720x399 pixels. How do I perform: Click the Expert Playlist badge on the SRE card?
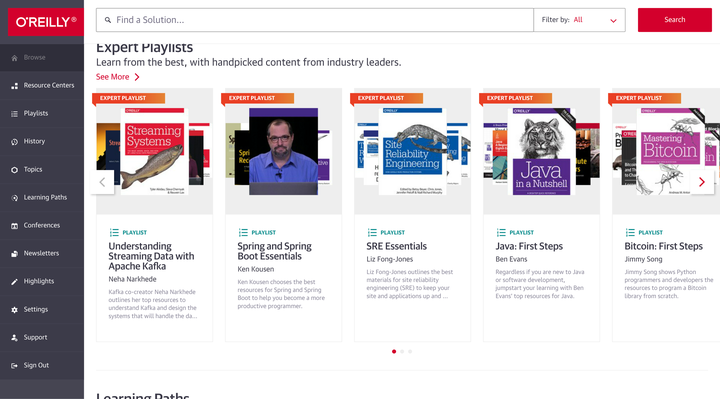(x=387, y=98)
